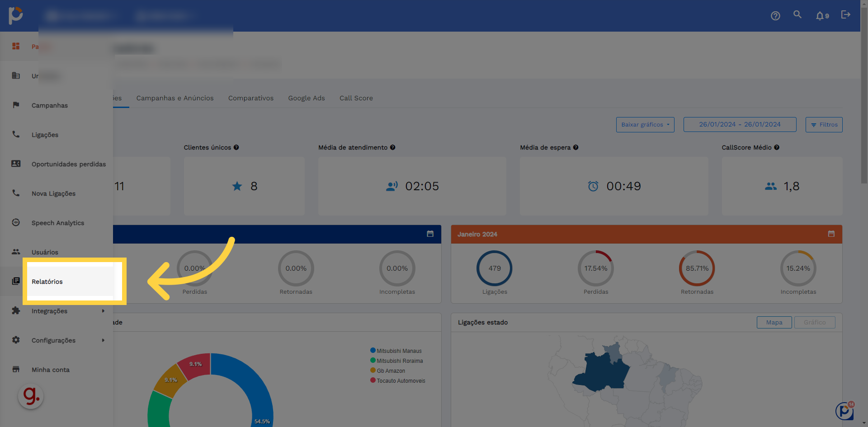Switch to the Comparativos tab

(x=251, y=98)
